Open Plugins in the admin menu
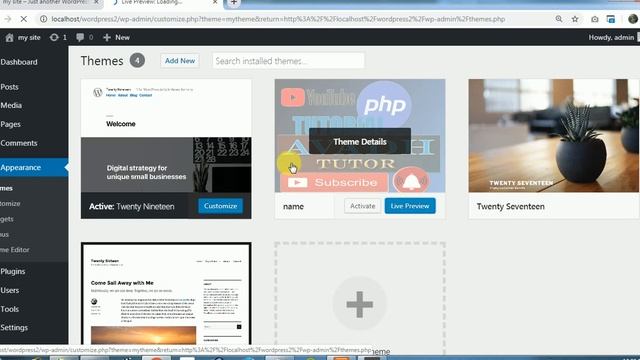This screenshot has width=640, height=360. 13,271
